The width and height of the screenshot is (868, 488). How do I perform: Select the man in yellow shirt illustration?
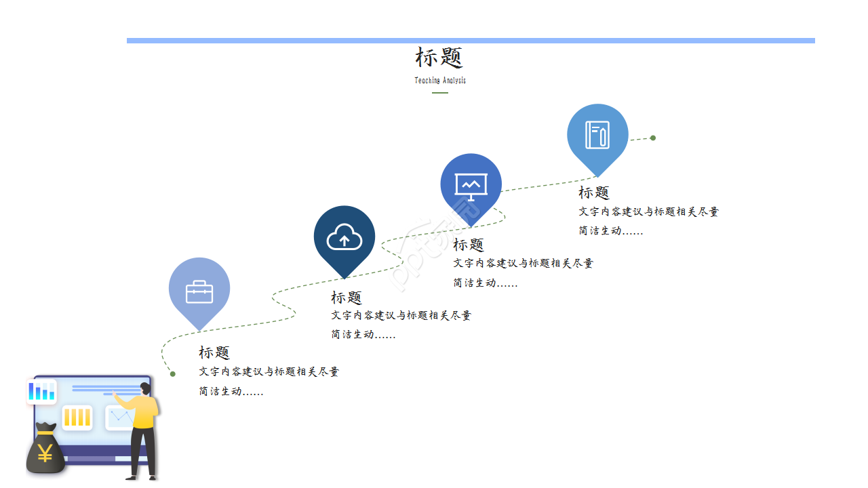(x=140, y=430)
